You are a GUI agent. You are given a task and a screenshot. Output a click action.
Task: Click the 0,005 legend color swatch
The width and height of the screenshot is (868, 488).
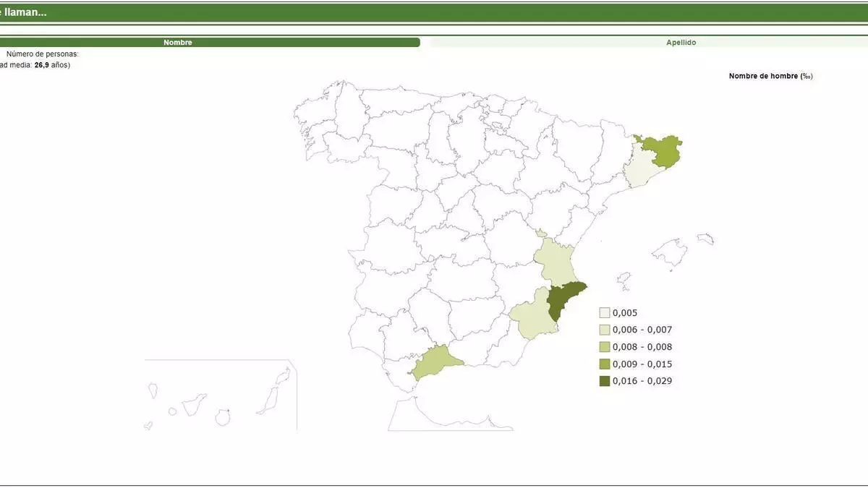pos(605,313)
